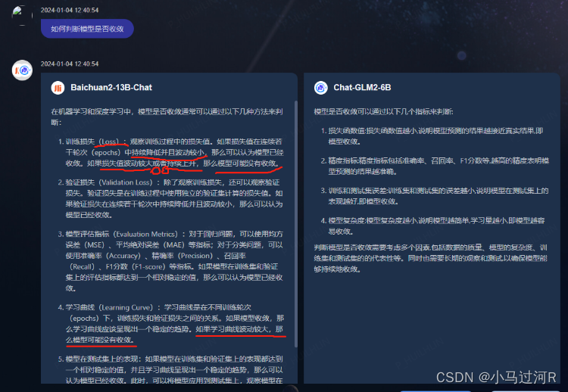568x392 pixels.
Task: Click Baichuan item 2 验证损失 (Validation Loss)
Action: click(170, 199)
